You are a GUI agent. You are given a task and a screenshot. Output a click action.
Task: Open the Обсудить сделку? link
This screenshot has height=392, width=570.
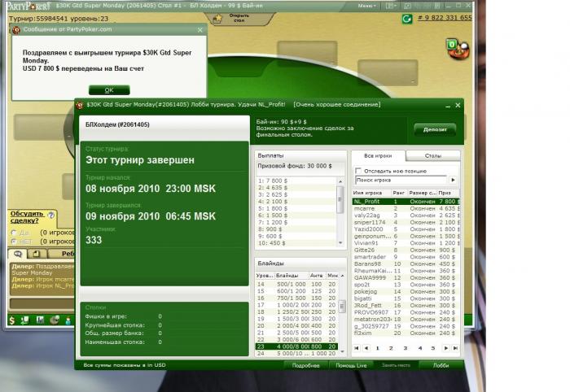[x=27, y=217]
